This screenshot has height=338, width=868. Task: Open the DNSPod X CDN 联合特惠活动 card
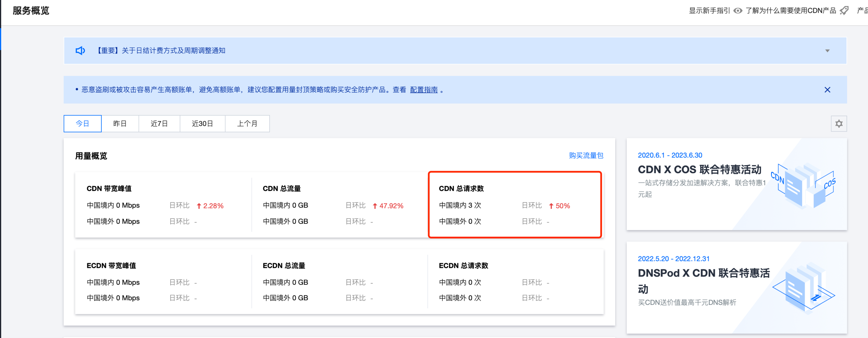tap(737, 288)
